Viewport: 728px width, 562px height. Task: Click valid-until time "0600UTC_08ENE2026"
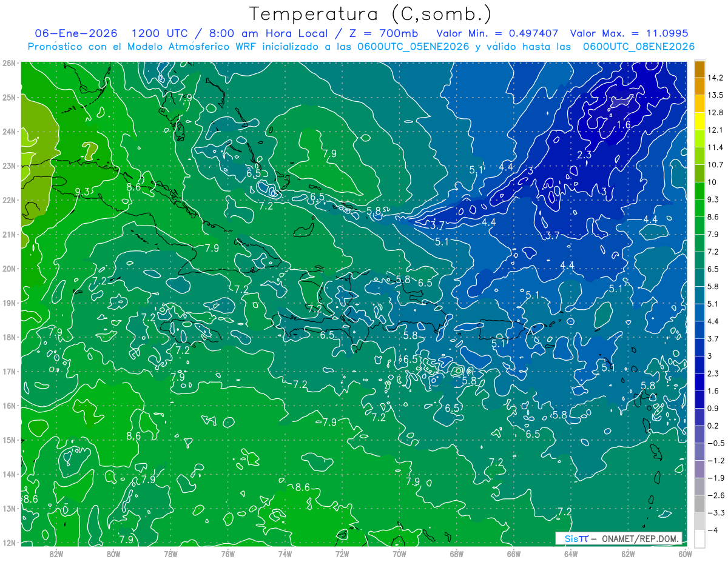pos(639,46)
